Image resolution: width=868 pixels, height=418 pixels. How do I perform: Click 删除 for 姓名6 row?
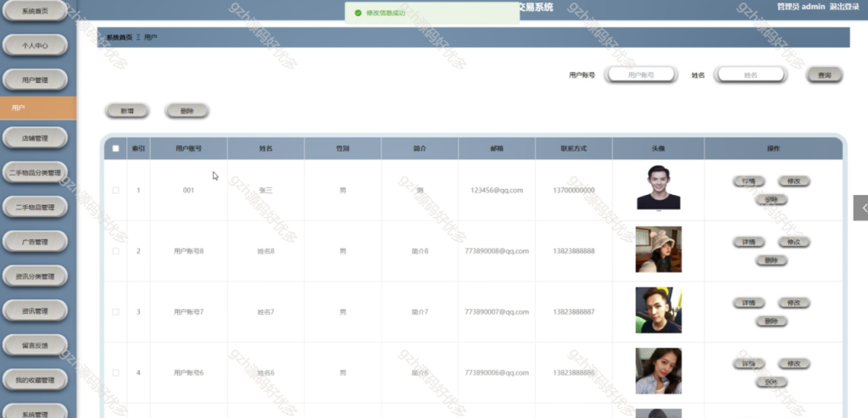click(x=771, y=382)
